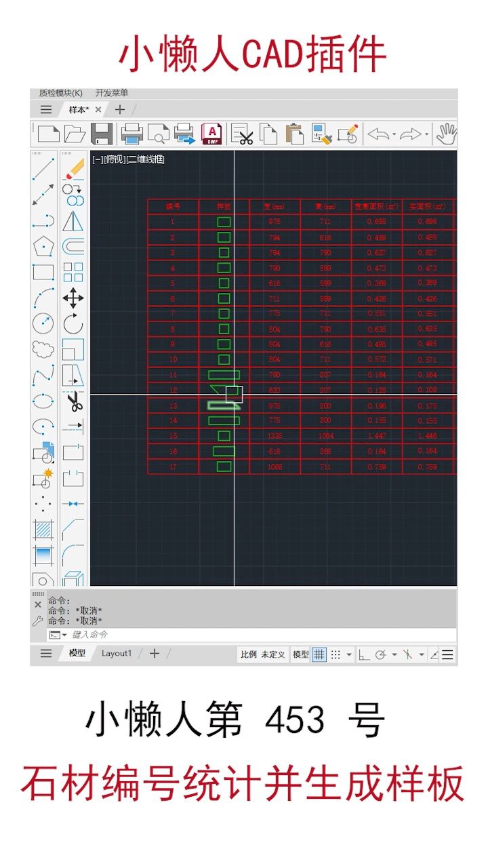Click the Move tool icon

[73, 298]
